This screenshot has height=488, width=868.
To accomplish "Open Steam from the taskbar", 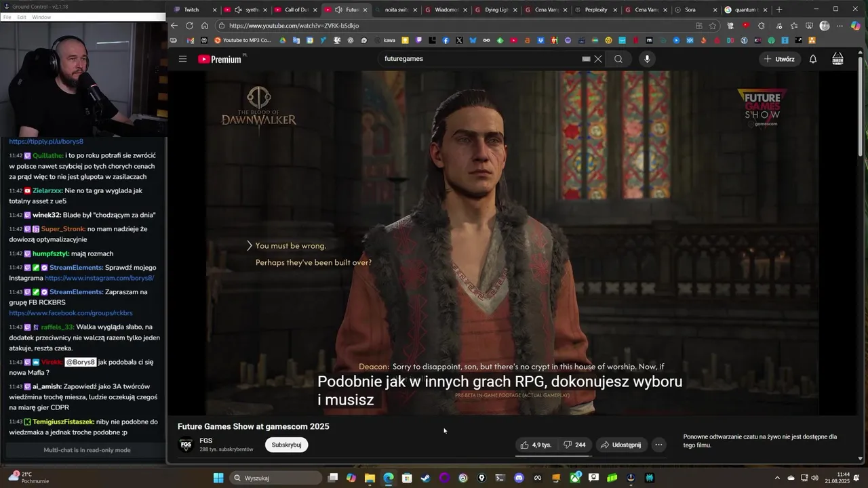I will 425,478.
